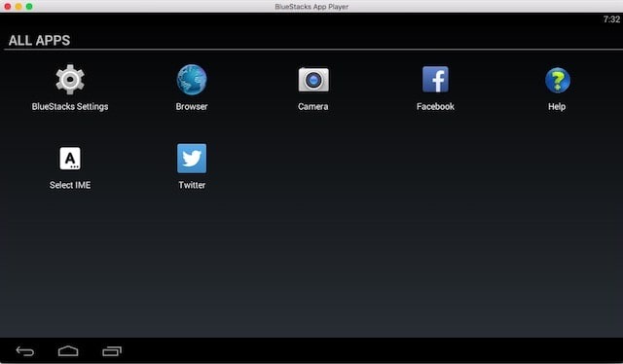The image size is (623, 364).
Task: Launch the Browser globe app
Action: [192, 80]
